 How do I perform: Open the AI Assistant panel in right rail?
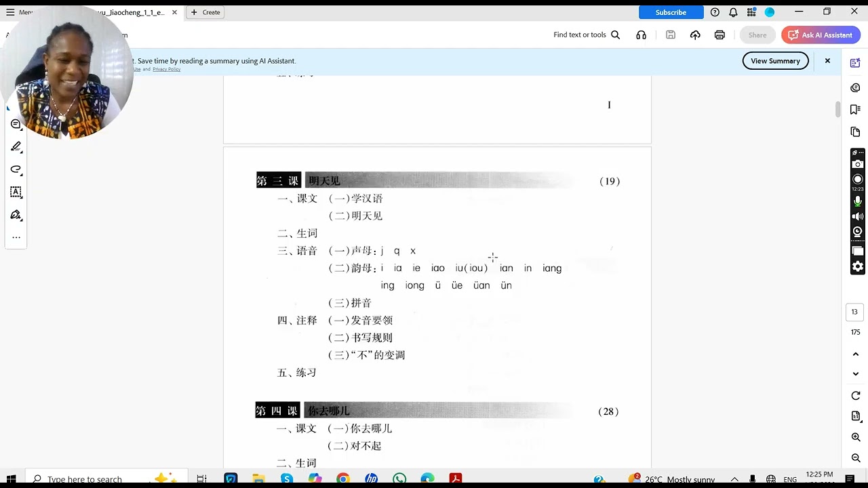click(855, 63)
